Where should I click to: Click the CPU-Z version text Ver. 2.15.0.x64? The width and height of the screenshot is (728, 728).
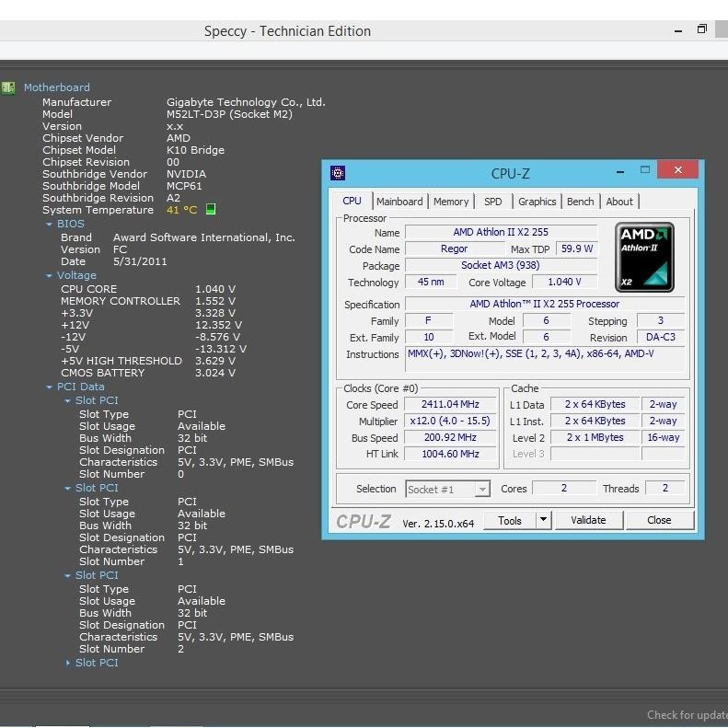click(x=438, y=524)
